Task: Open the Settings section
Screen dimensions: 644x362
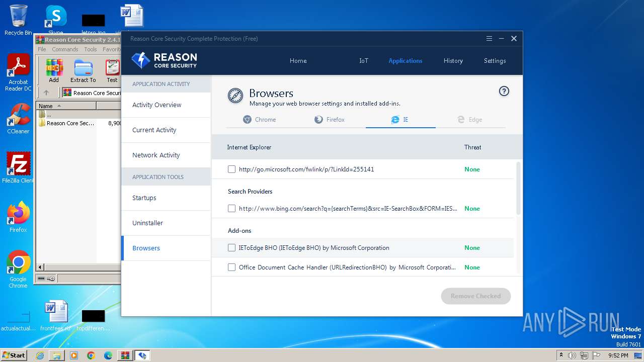Action: [x=495, y=61]
